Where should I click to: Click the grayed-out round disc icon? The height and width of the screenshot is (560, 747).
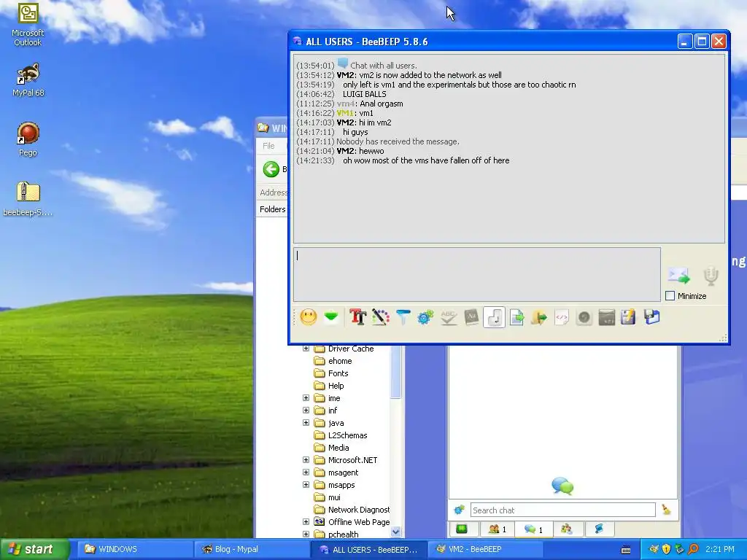coord(584,317)
